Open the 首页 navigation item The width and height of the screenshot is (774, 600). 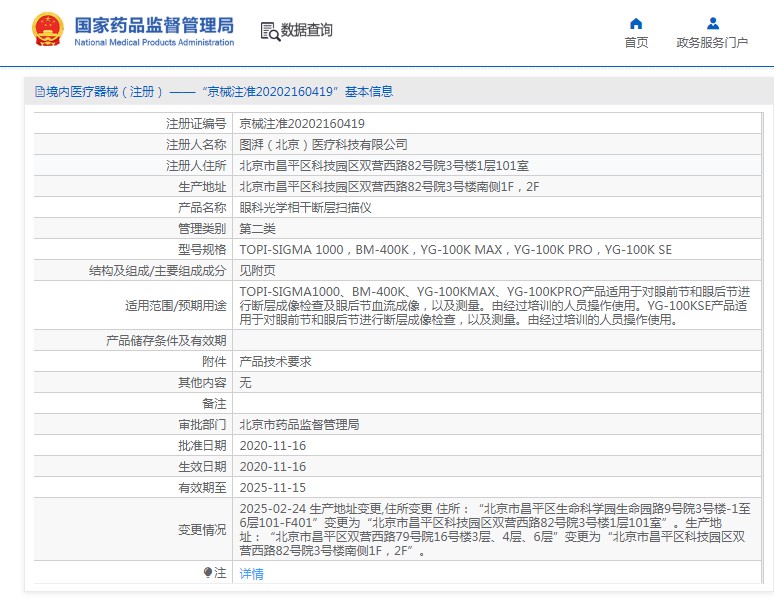[636, 42]
